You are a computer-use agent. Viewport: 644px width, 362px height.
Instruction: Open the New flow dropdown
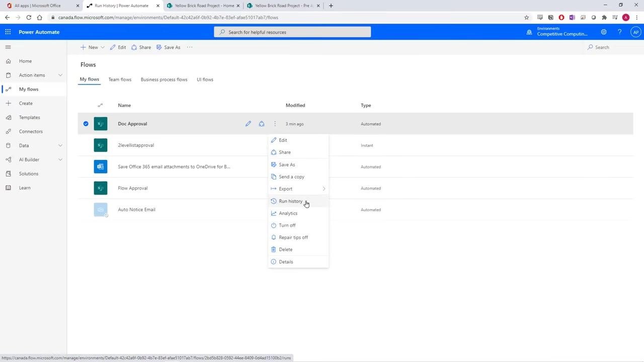(x=93, y=47)
